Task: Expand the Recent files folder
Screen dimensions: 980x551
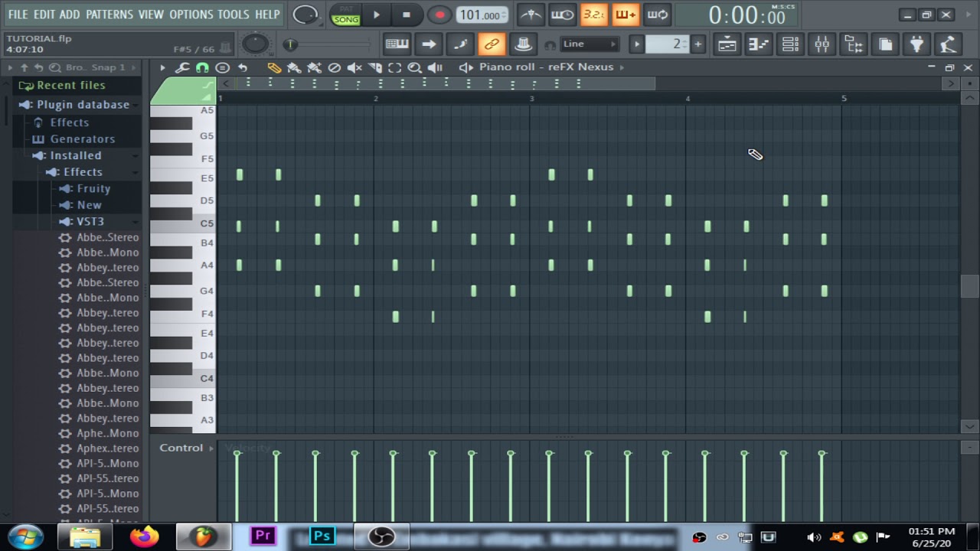Action: [71, 86]
